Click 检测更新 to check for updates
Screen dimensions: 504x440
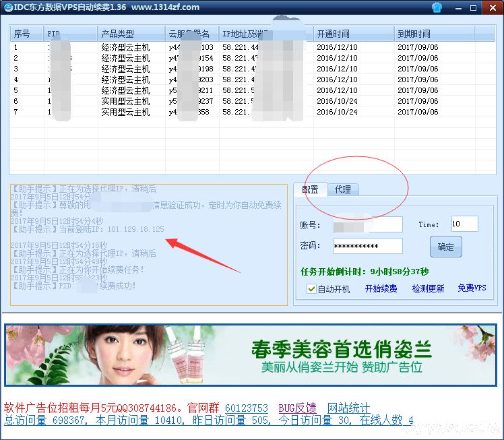(x=428, y=288)
